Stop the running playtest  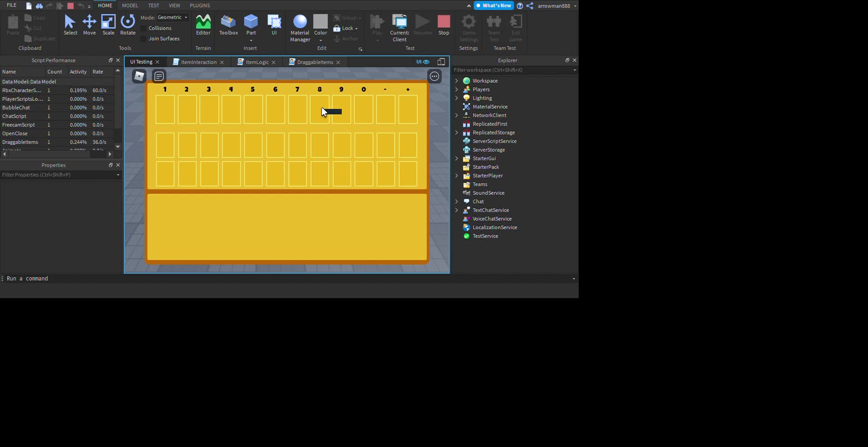pos(443,24)
